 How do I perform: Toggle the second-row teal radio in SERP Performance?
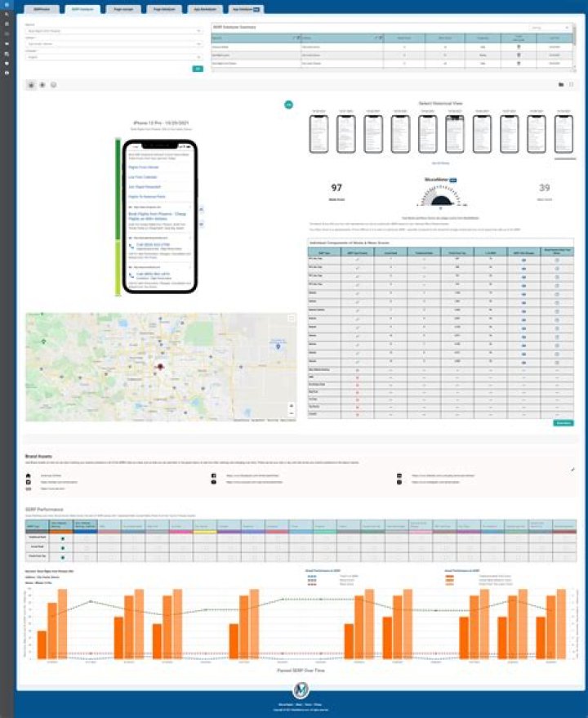(63, 547)
